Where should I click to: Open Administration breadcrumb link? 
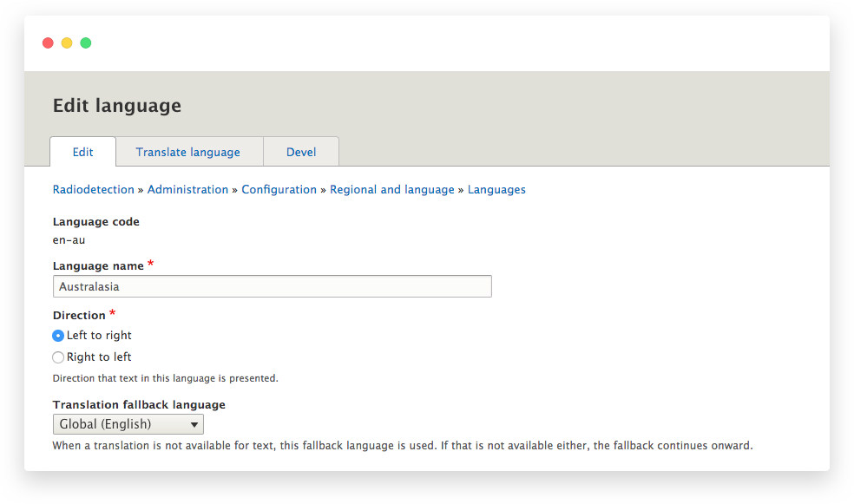187,189
